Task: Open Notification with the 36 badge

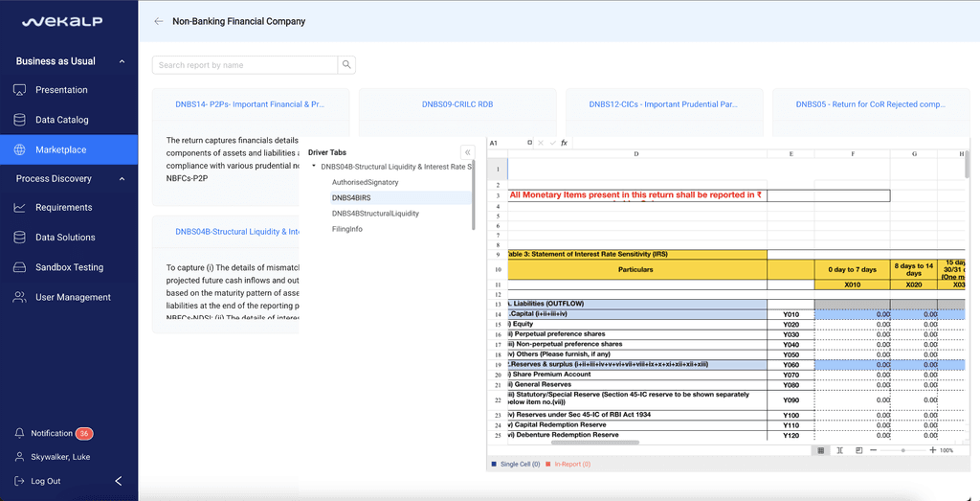Action: 54,433
